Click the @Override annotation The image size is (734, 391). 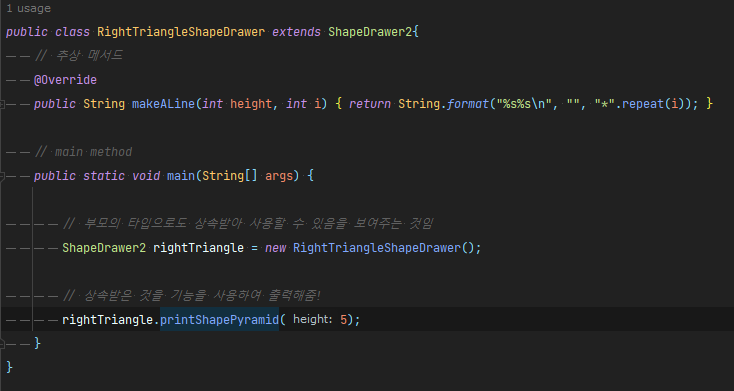(65, 80)
